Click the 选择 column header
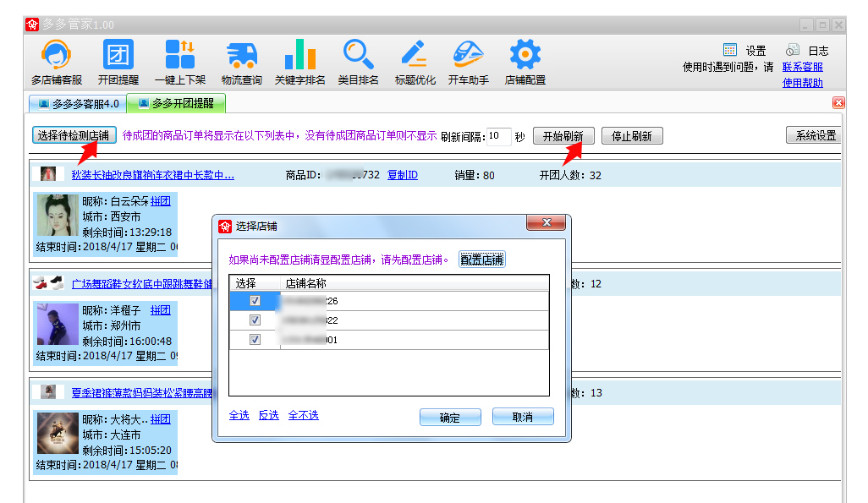The height and width of the screenshot is (503, 868). pos(255,282)
